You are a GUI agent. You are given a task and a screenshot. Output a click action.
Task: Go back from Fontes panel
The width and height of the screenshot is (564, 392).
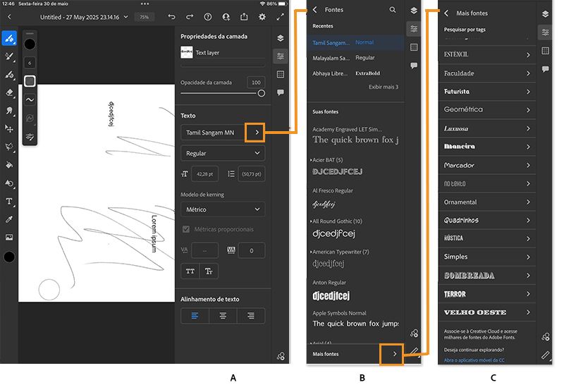coord(314,10)
